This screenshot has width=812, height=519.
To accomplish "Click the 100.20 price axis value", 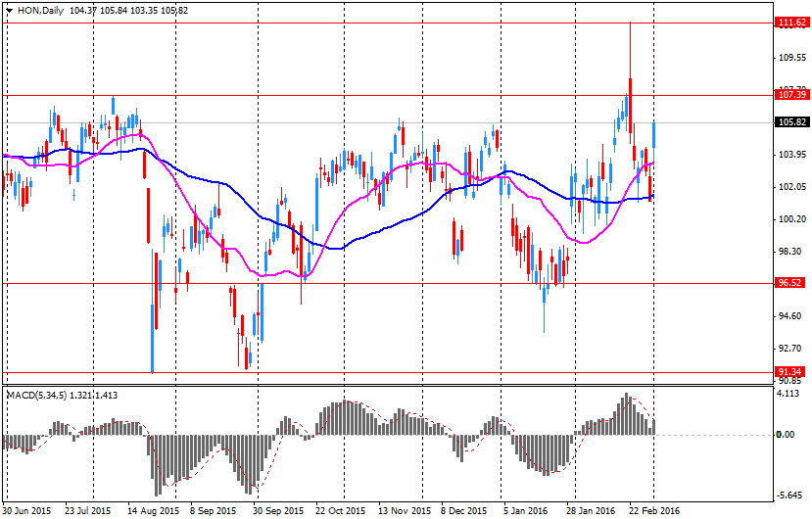I will click(792, 219).
